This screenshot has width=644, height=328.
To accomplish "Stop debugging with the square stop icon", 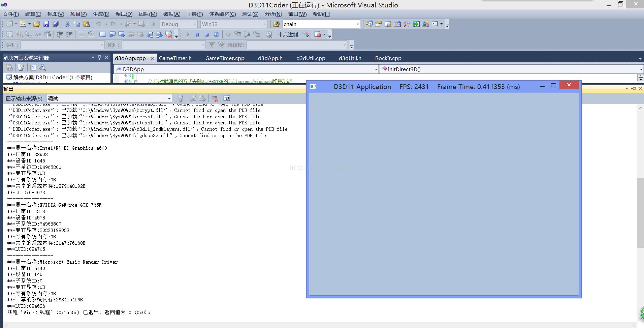I will [x=207, y=34].
